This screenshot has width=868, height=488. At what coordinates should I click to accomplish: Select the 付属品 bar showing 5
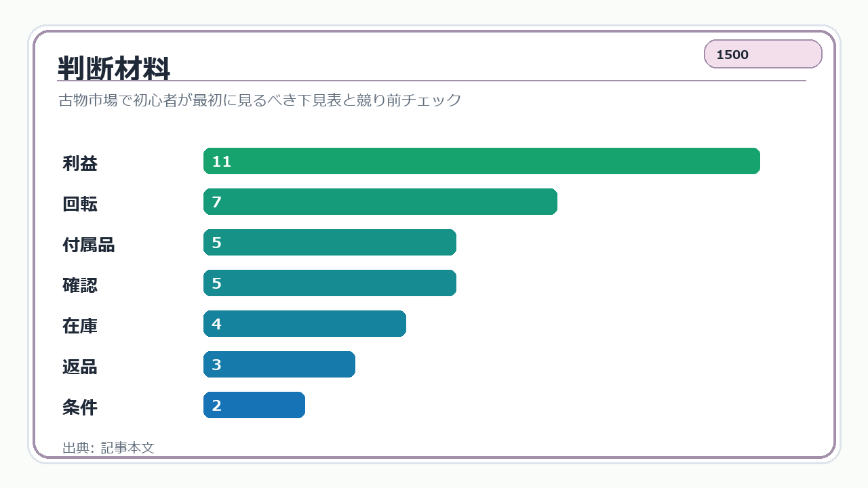click(x=330, y=243)
